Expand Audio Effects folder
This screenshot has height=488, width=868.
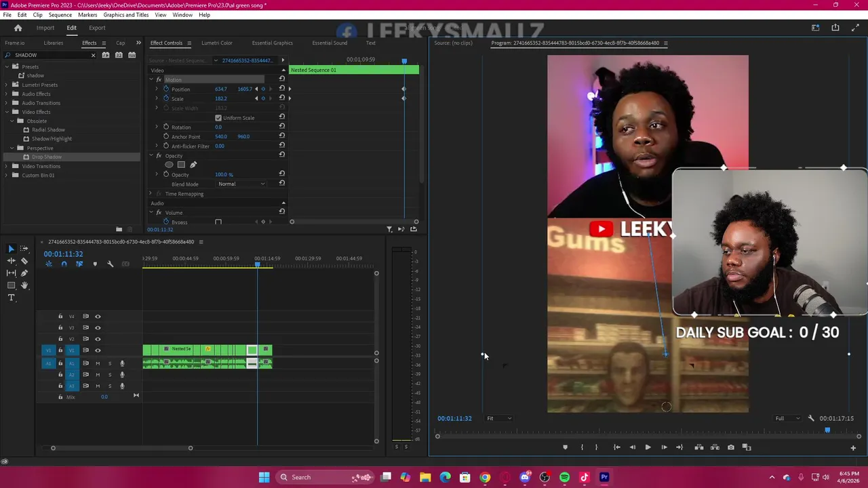coord(7,94)
